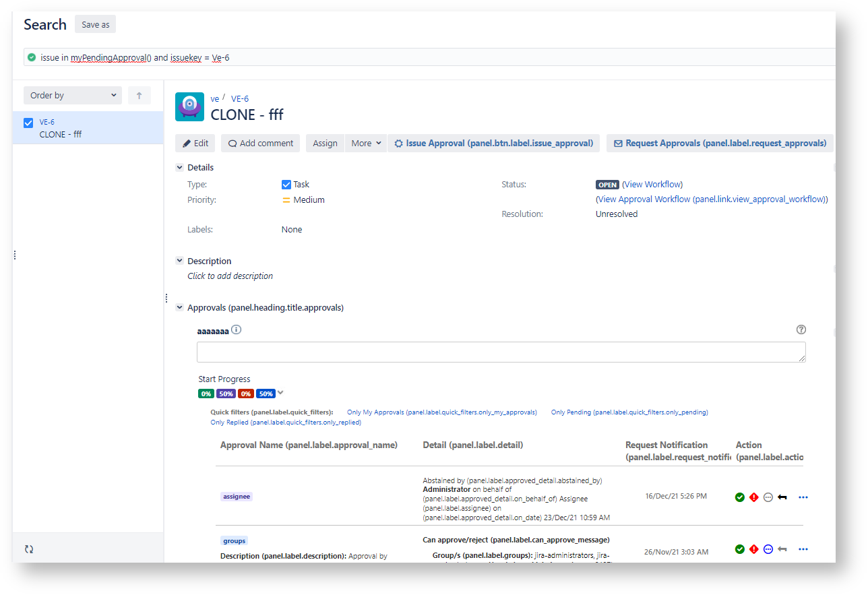Click the black revert arrow in assignee row
The image size is (868, 595).
pyautogui.click(x=782, y=497)
